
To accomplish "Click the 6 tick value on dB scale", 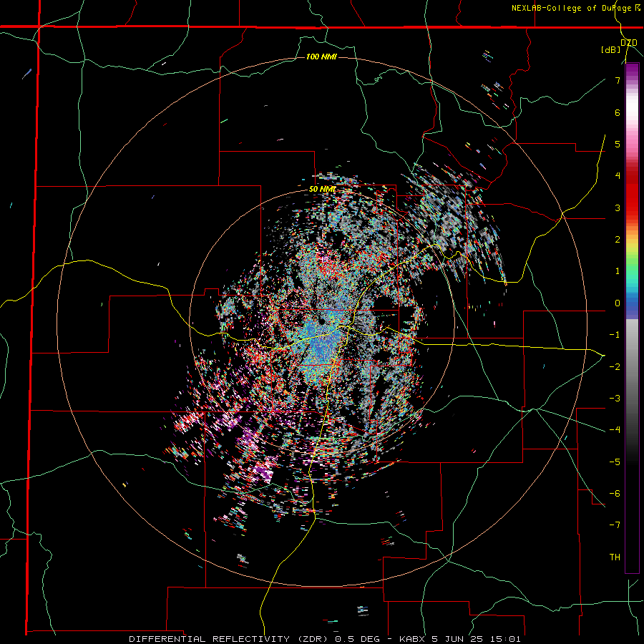I will coord(618,112).
